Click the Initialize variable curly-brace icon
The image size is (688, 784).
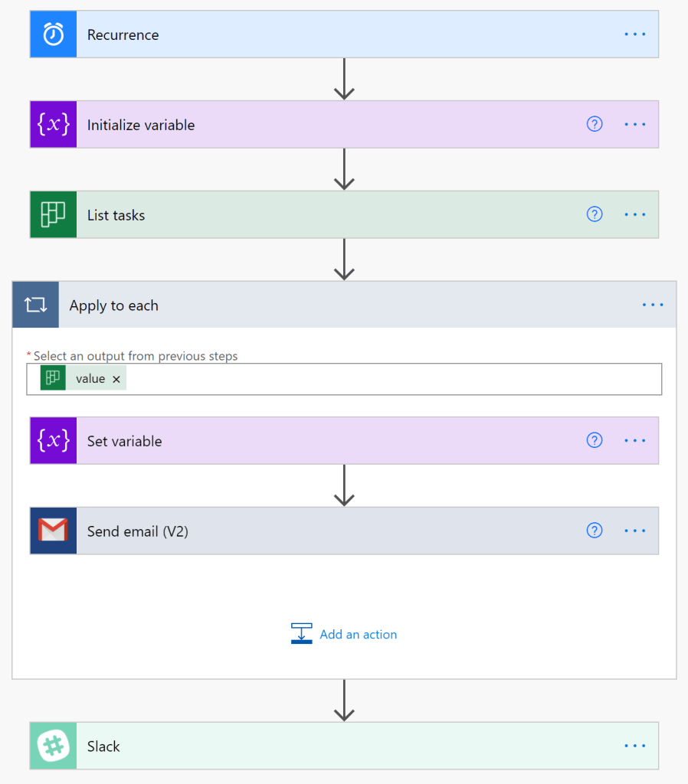(x=53, y=125)
